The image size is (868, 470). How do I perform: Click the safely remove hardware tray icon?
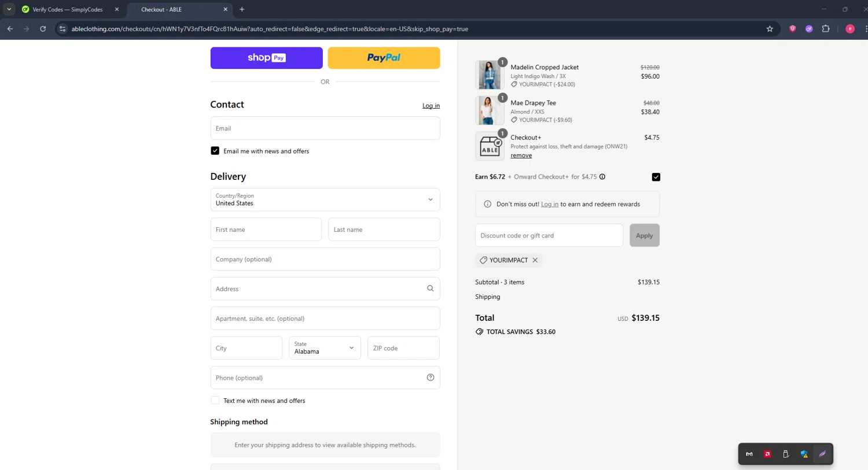[x=786, y=454]
